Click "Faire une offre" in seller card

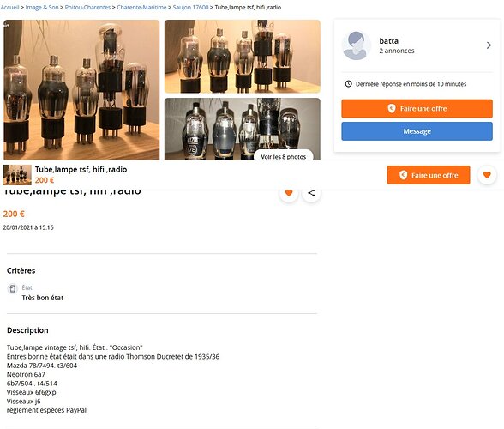(417, 109)
